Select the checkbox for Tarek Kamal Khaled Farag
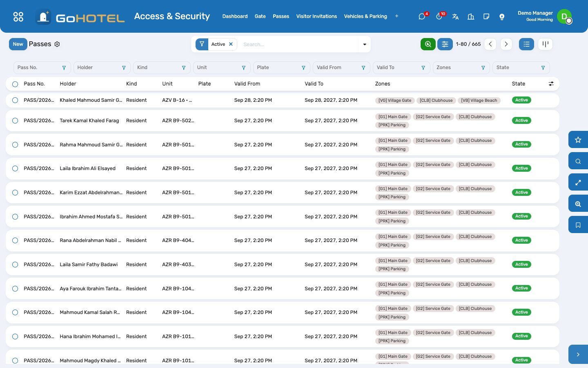Viewport: 588px width, 368px height. click(15, 121)
